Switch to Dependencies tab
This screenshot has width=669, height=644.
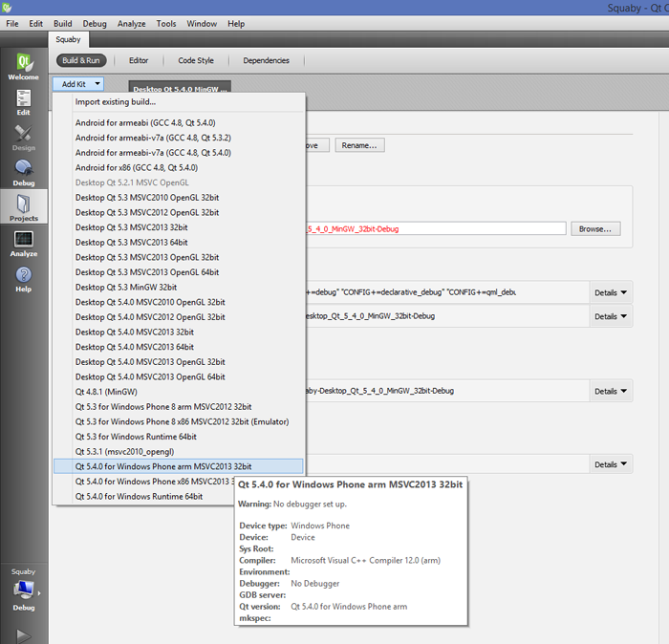pos(267,60)
